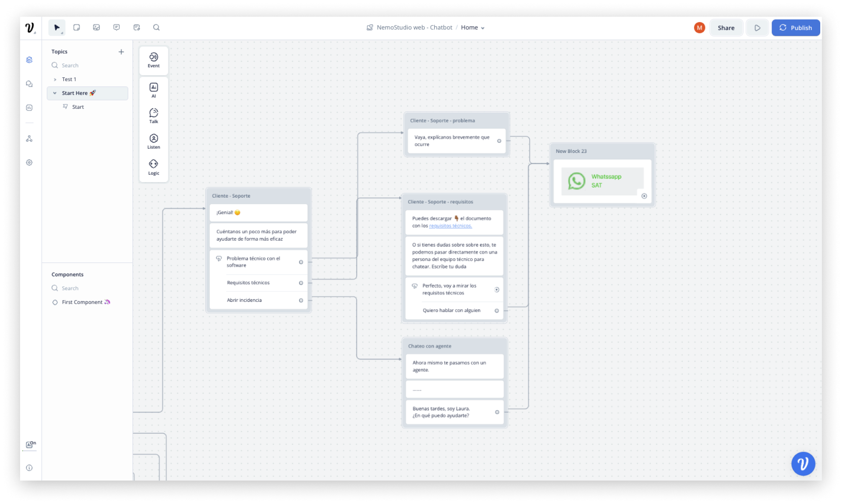Expand the Test 1 topic
Screen dimensions: 842x504
pos(55,80)
